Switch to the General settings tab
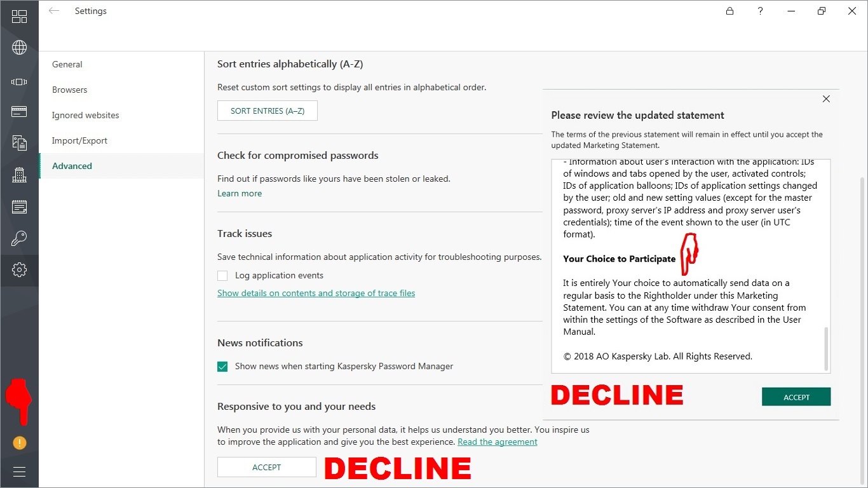 click(x=67, y=64)
